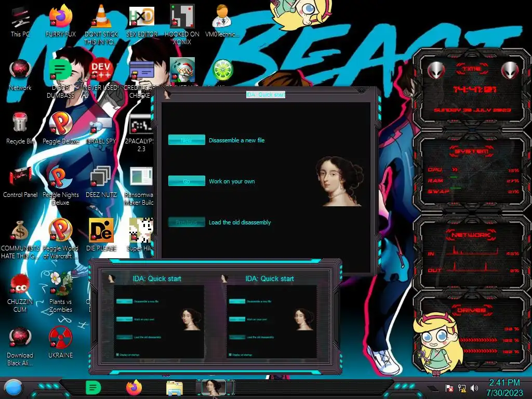Image resolution: width=532 pixels, height=399 pixels.
Task: Click the IDA portrait icon in window title corner
Action: click(x=167, y=95)
